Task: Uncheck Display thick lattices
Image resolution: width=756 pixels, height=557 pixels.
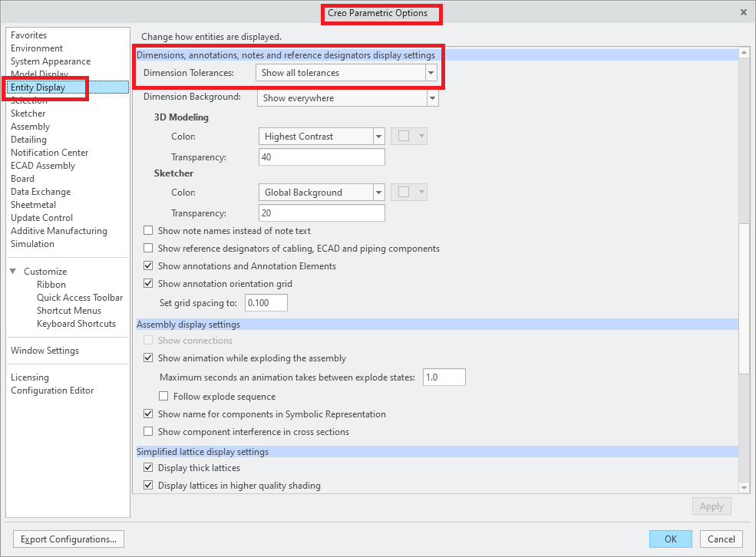Action: [x=148, y=467]
